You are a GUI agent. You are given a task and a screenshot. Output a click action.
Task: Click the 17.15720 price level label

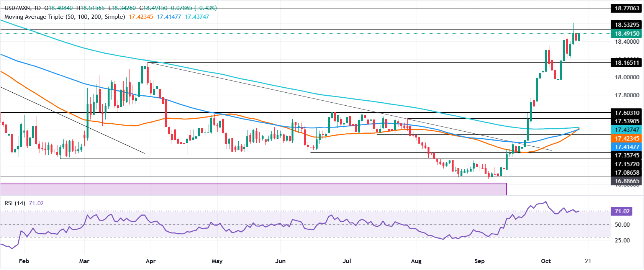click(x=627, y=164)
